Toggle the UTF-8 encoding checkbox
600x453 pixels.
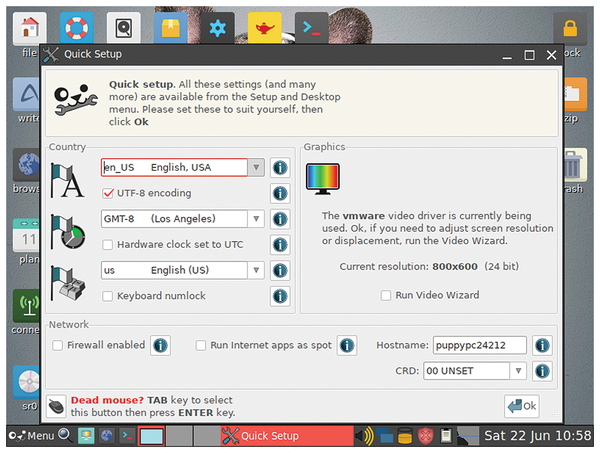pos(108,193)
